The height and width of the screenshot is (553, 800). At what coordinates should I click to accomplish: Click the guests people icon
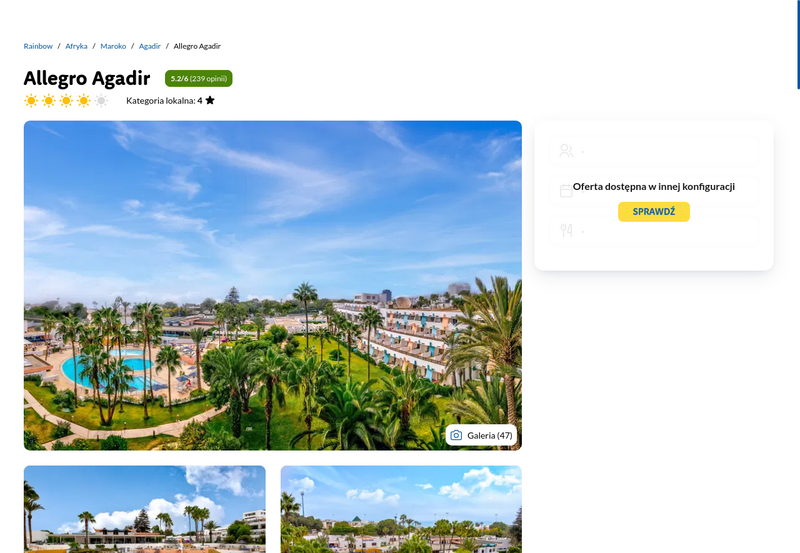pyautogui.click(x=566, y=150)
